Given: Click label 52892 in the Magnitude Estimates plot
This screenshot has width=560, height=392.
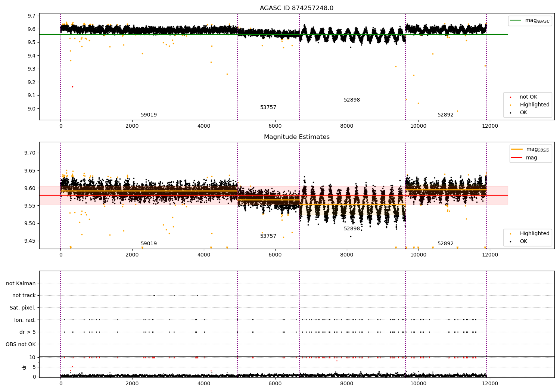Looking at the screenshot, I should 445,244.
